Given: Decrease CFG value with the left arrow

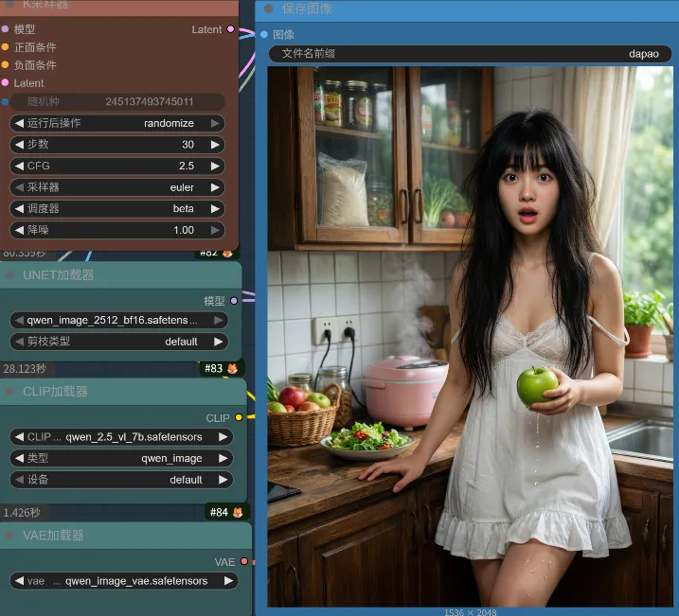Looking at the screenshot, I should [19, 166].
